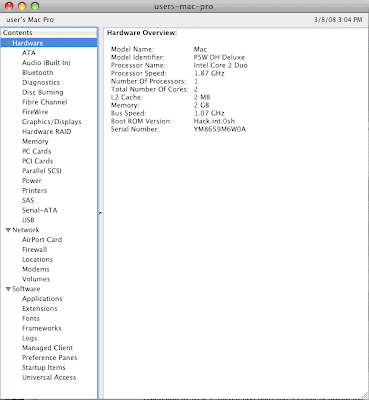The image size is (369, 400).
Task: Open Graphics/Displays section
Action: point(51,122)
